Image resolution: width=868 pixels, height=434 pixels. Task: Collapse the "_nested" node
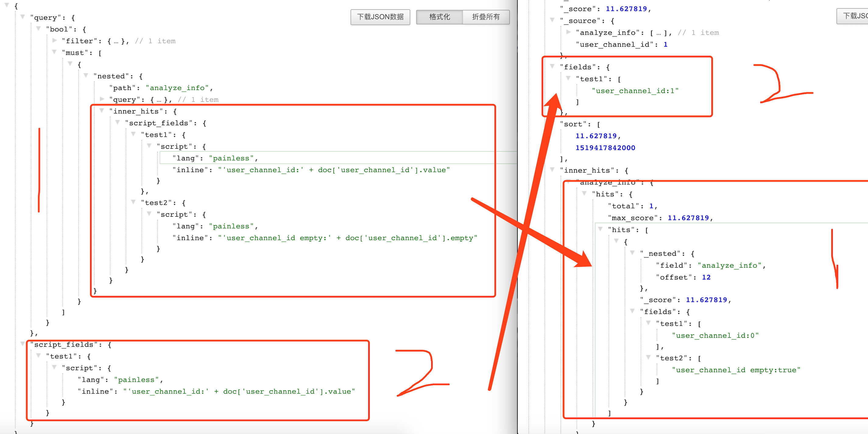(x=632, y=253)
